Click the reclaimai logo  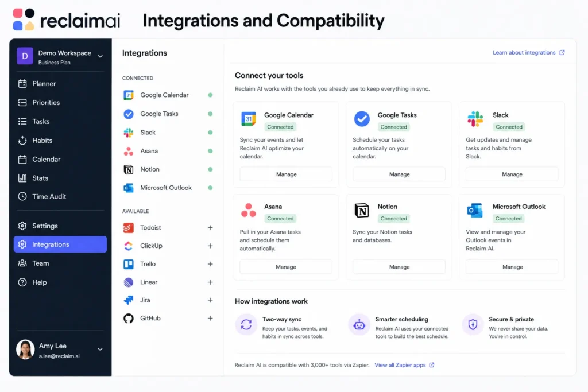tap(67, 20)
